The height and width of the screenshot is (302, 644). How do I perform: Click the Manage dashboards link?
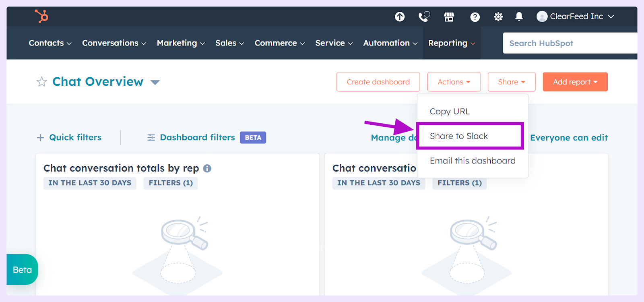coord(394,138)
